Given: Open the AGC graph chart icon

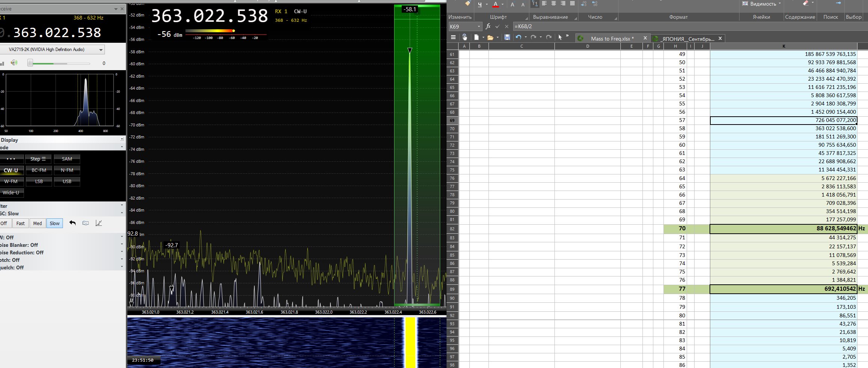Looking at the screenshot, I should 99,223.
